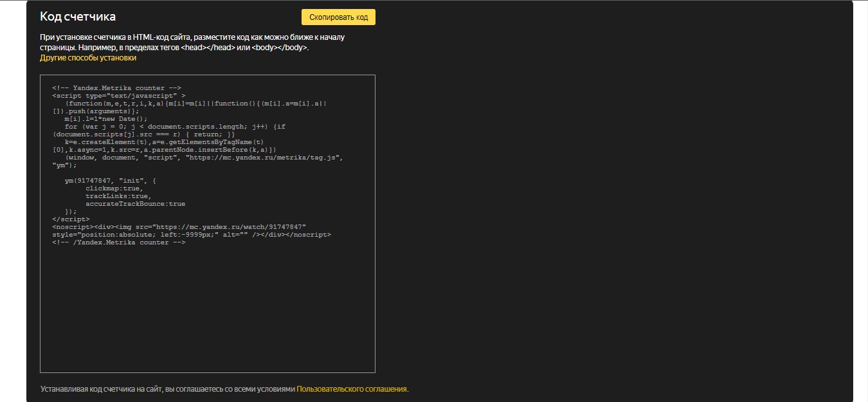Place cursor on script type="text/javascript" line

click(x=119, y=96)
